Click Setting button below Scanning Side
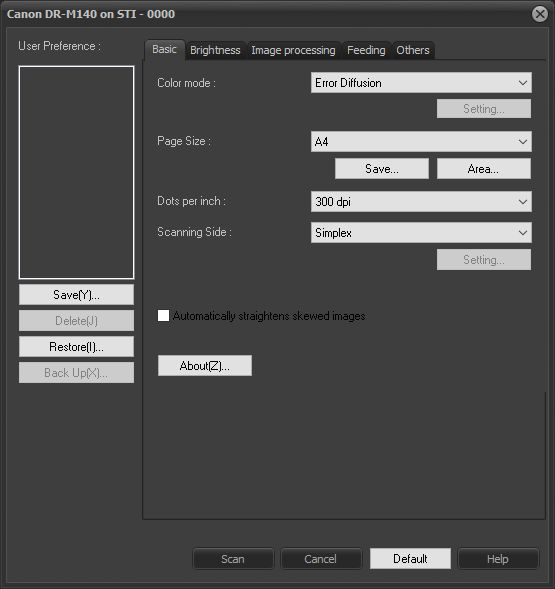This screenshot has height=589, width=555. 484,260
